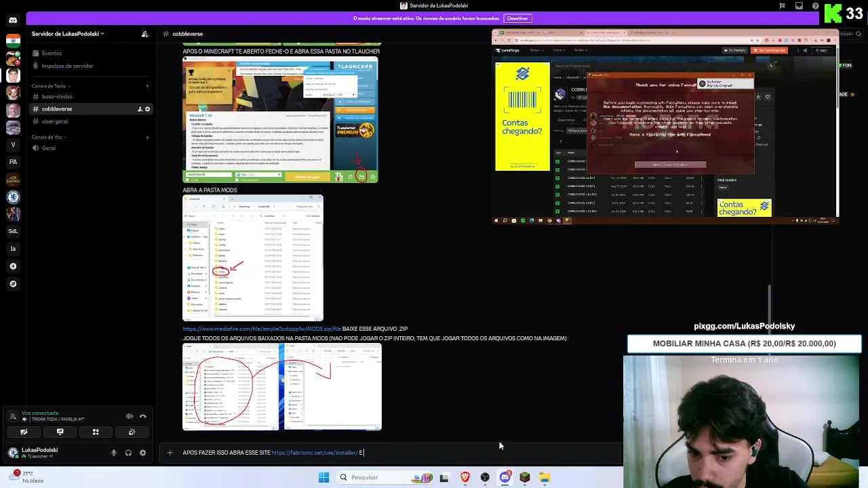Image resolution: width=868 pixels, height=488 pixels.
Task: Start an activity in voice panel
Action: [96, 432]
